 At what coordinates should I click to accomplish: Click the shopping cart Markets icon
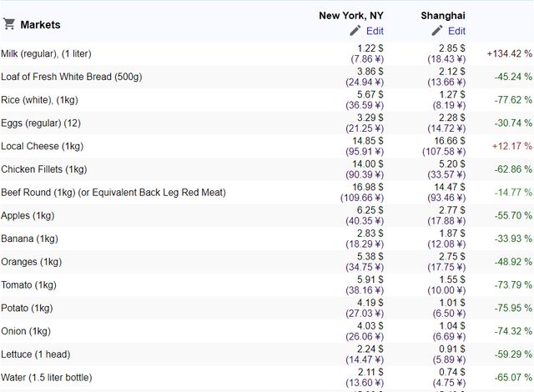pos(9,24)
